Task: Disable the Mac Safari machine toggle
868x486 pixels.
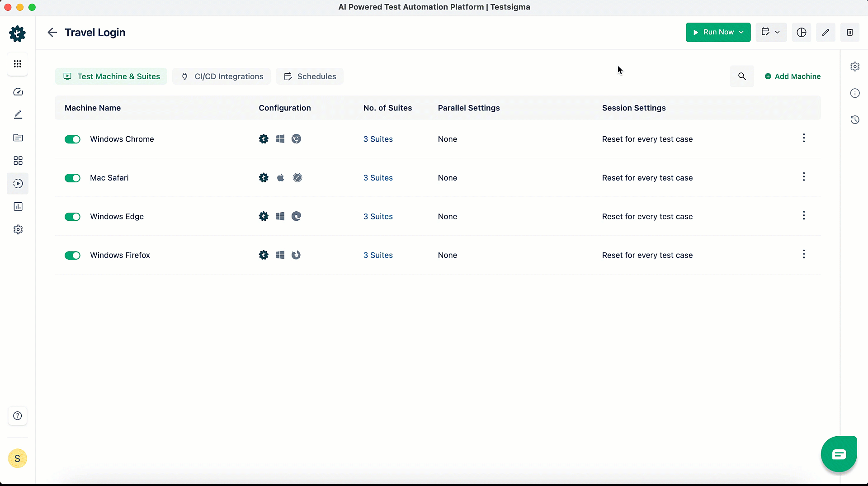Action: (x=72, y=178)
